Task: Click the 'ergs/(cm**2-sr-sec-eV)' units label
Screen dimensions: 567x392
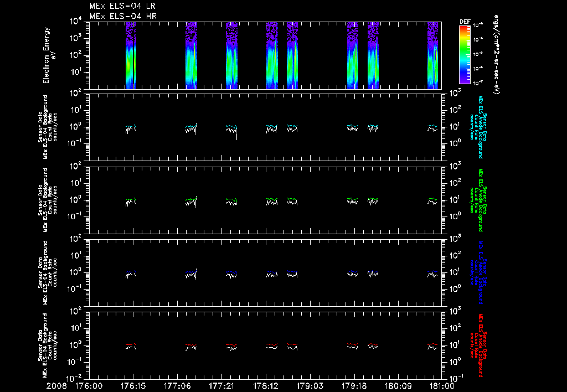Action: [497, 55]
